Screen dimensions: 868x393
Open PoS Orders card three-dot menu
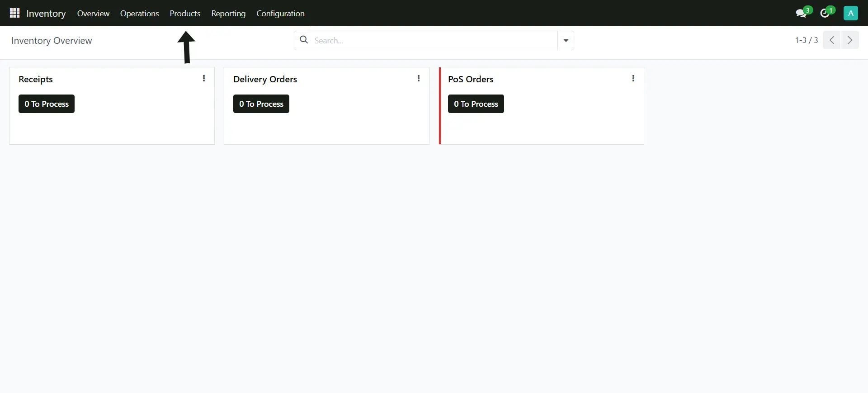tap(633, 79)
